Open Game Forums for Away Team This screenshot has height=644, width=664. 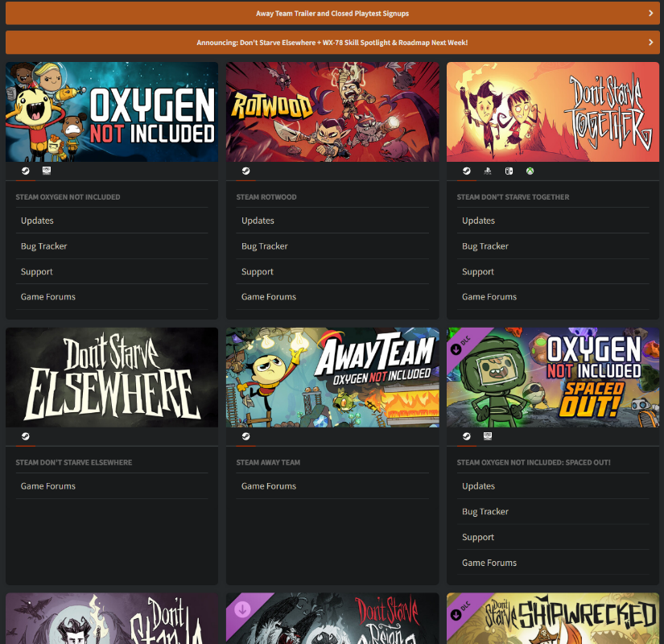pyautogui.click(x=332, y=486)
